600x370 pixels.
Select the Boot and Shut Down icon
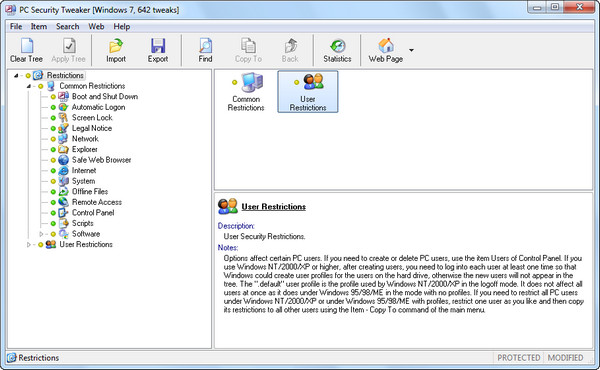coord(63,96)
